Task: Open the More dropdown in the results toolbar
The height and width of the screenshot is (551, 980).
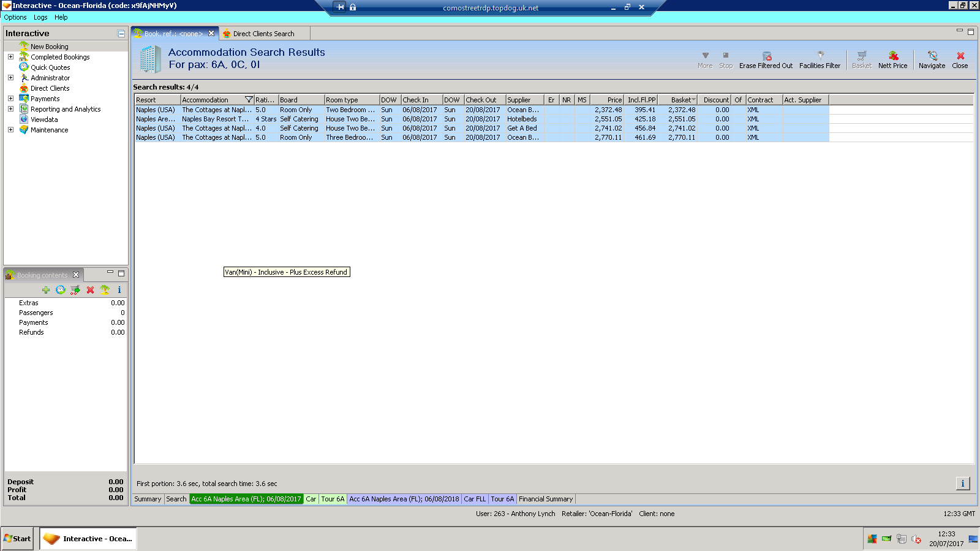Action: [x=705, y=59]
